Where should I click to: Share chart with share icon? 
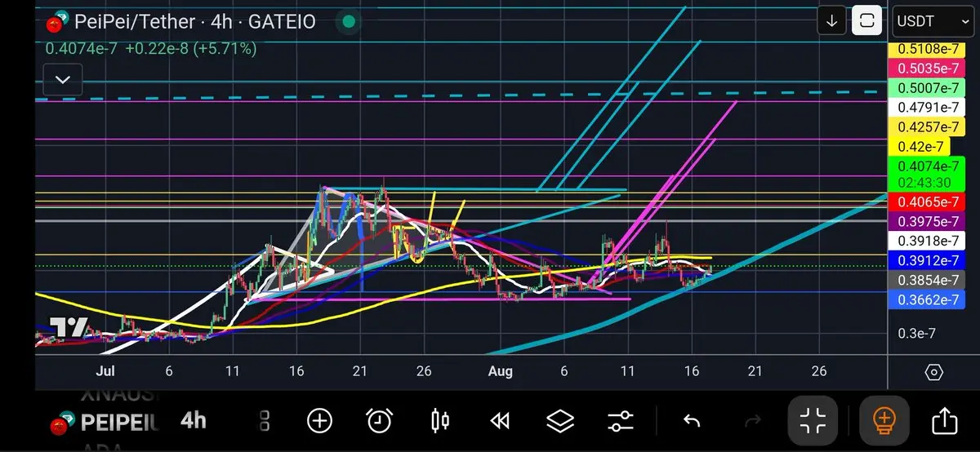tap(945, 421)
